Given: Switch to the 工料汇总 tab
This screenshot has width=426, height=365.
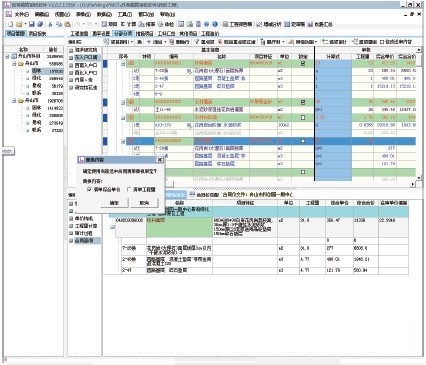Looking at the screenshot, I should click(x=166, y=34).
